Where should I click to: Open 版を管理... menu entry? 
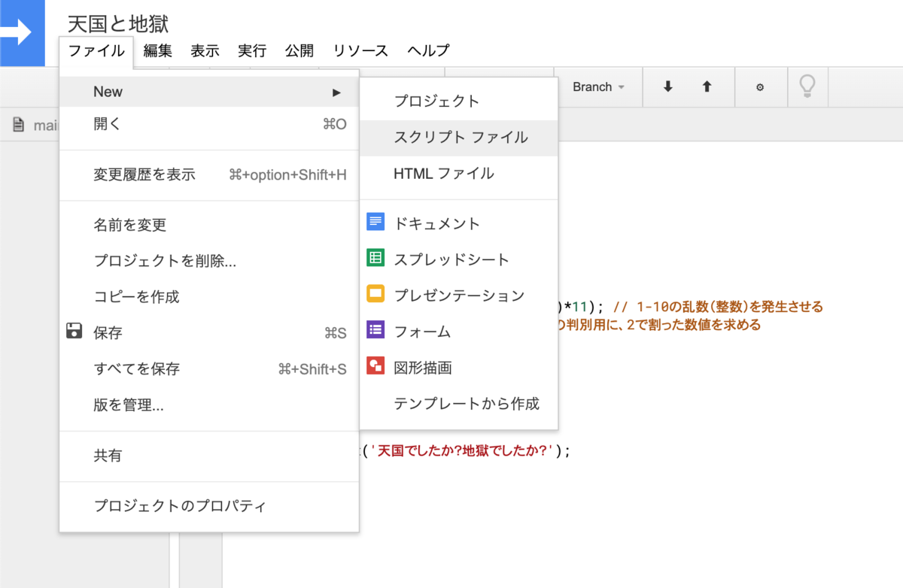[x=209, y=405]
